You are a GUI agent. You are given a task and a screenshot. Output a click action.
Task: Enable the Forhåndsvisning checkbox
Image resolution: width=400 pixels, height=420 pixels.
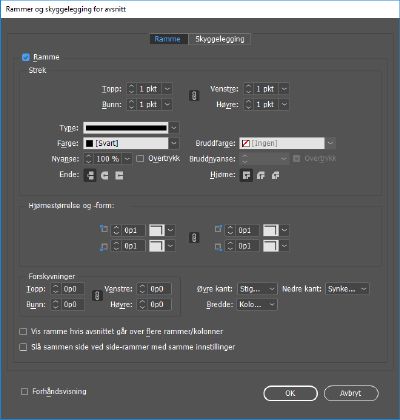click(x=24, y=391)
